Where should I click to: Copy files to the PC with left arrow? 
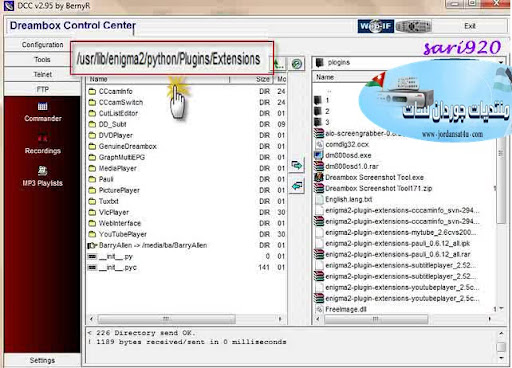297,186
